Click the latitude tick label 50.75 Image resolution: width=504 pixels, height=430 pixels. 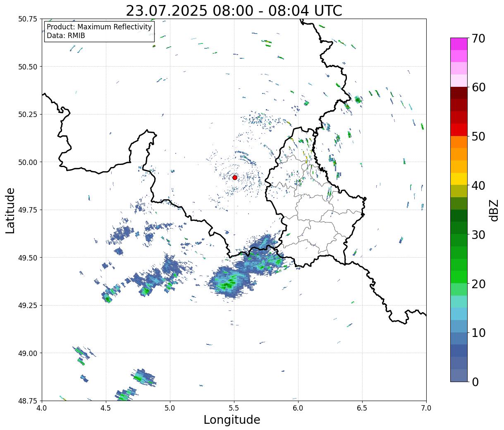coord(28,19)
